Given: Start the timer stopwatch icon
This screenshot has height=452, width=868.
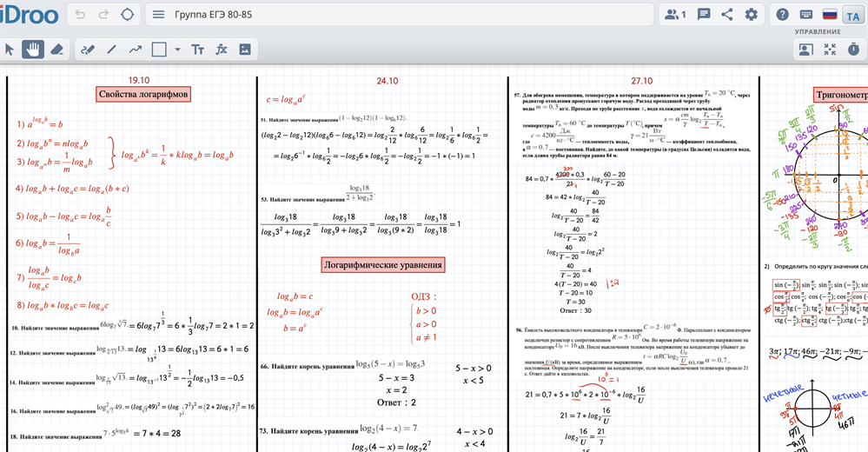Looking at the screenshot, I should [853, 50].
